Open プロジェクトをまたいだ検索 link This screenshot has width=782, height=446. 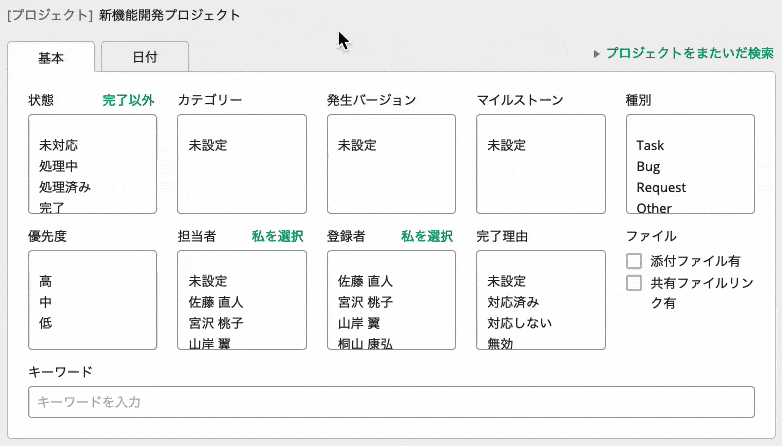689,53
